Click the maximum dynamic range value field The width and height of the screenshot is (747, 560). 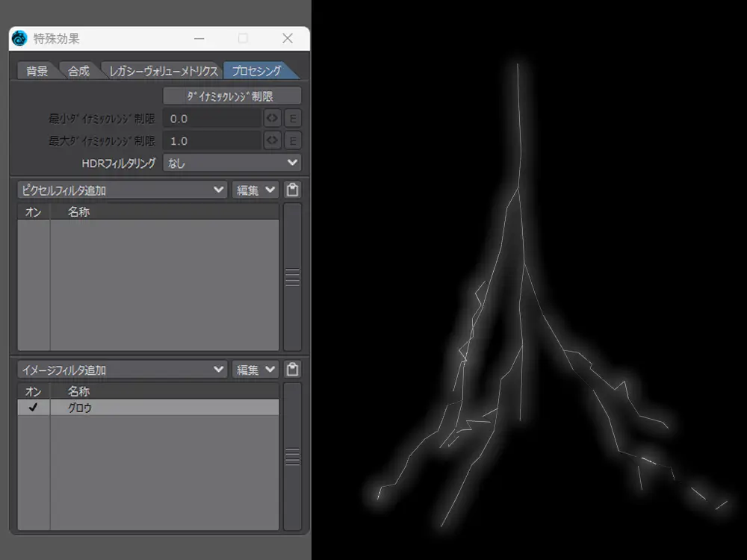(212, 141)
